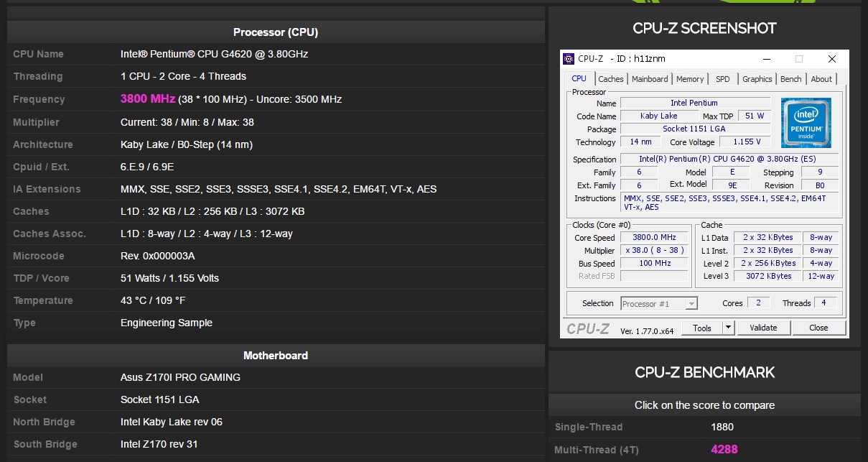
Task: Click the Multiplier field x 38.0 ( 8 - 38 )
Action: 654,250
